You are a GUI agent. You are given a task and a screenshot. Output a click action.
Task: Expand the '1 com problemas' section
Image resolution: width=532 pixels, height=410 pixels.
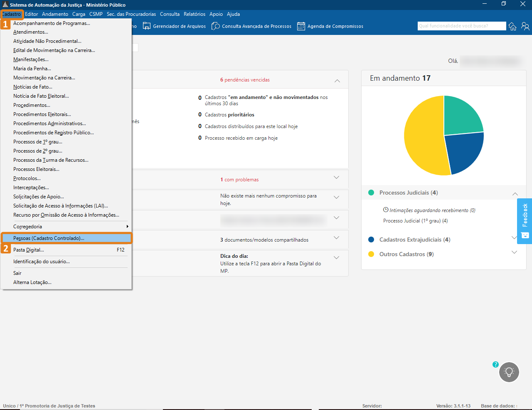pos(337,178)
